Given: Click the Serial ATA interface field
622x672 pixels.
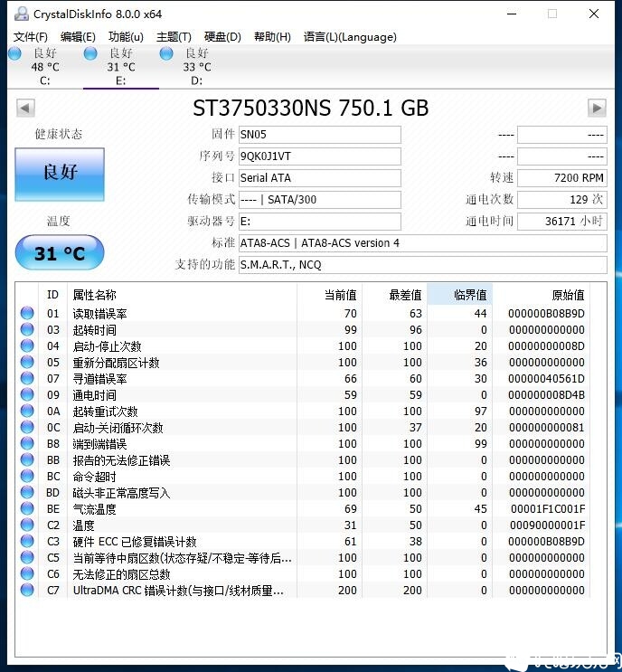Looking at the screenshot, I should pyautogui.click(x=319, y=178).
